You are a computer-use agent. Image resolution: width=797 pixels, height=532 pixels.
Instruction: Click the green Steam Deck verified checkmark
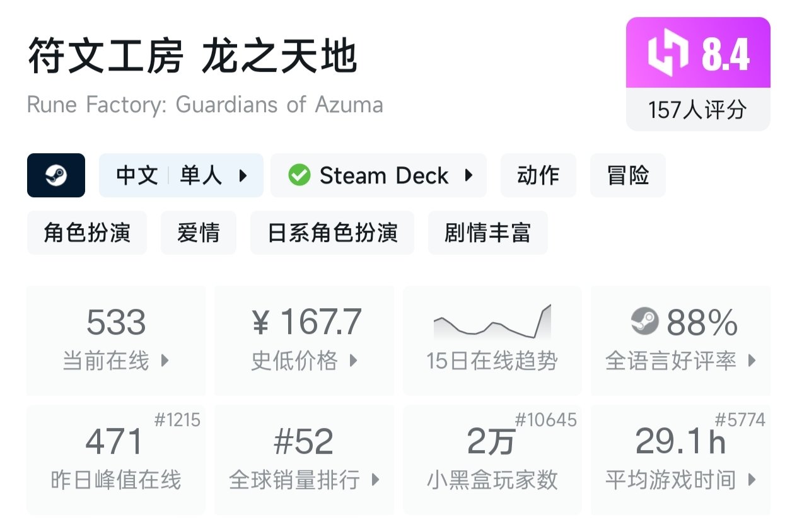299,175
